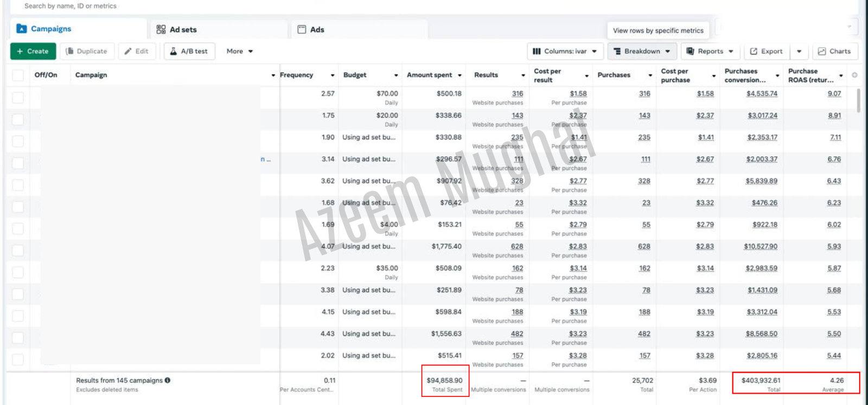Click the Ad sets grid icon

(161, 29)
